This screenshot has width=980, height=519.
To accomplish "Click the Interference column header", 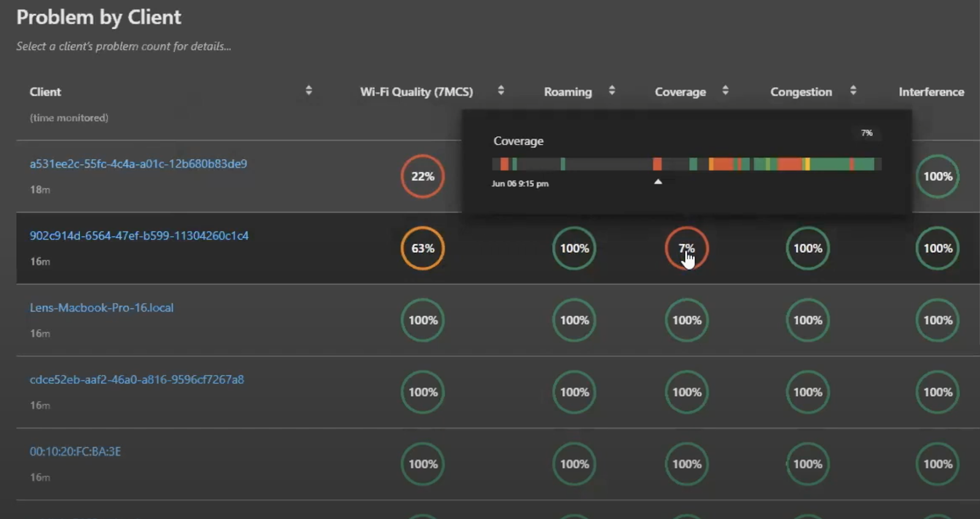I will click(x=931, y=92).
